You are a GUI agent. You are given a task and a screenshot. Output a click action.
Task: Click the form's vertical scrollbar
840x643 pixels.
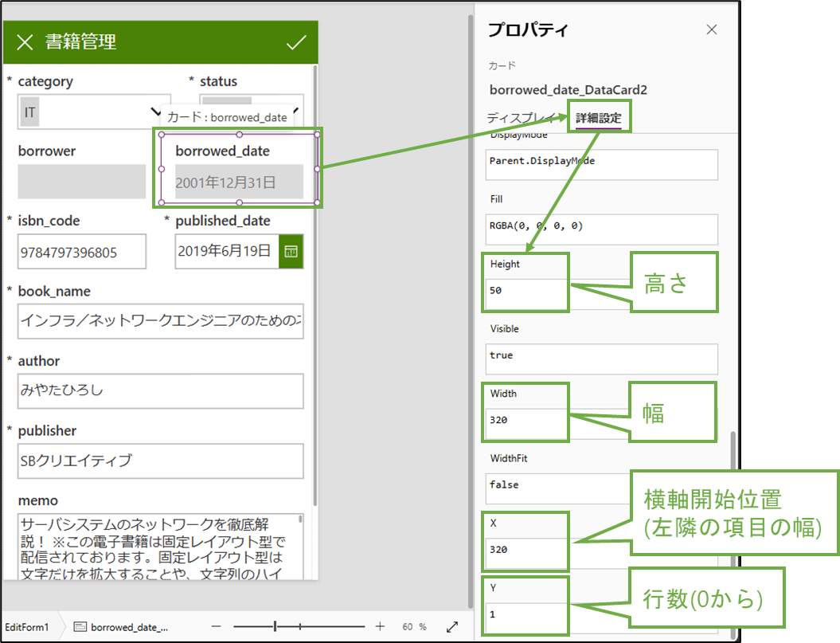[x=315, y=284]
